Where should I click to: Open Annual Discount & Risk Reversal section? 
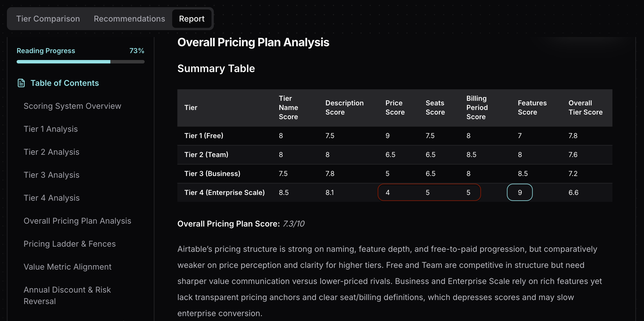coord(67,295)
